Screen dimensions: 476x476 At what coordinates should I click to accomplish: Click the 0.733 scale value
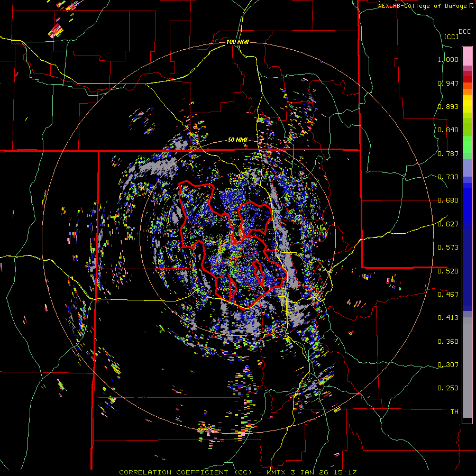(x=448, y=177)
